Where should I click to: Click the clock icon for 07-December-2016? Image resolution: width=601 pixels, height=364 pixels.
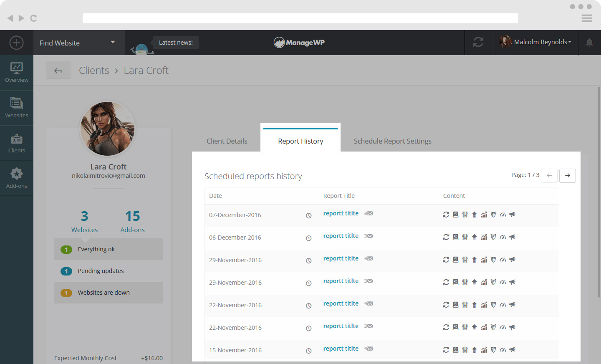pos(309,216)
